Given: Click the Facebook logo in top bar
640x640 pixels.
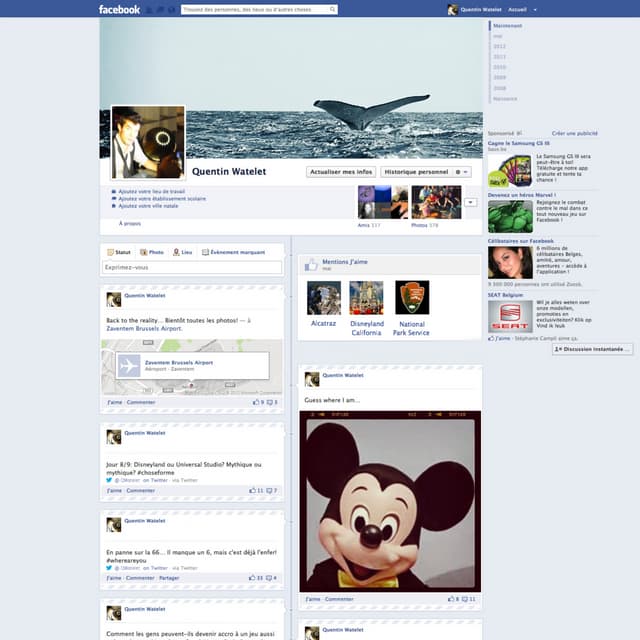Looking at the screenshot, I should 119,9.
